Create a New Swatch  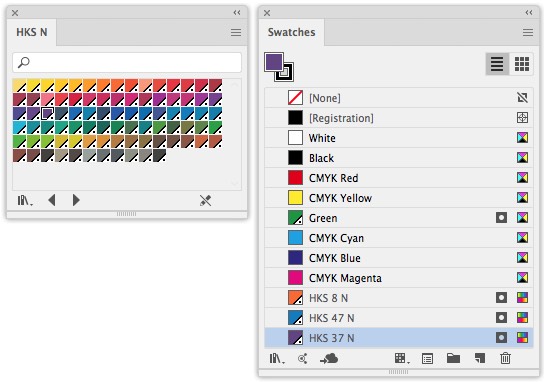(x=479, y=358)
